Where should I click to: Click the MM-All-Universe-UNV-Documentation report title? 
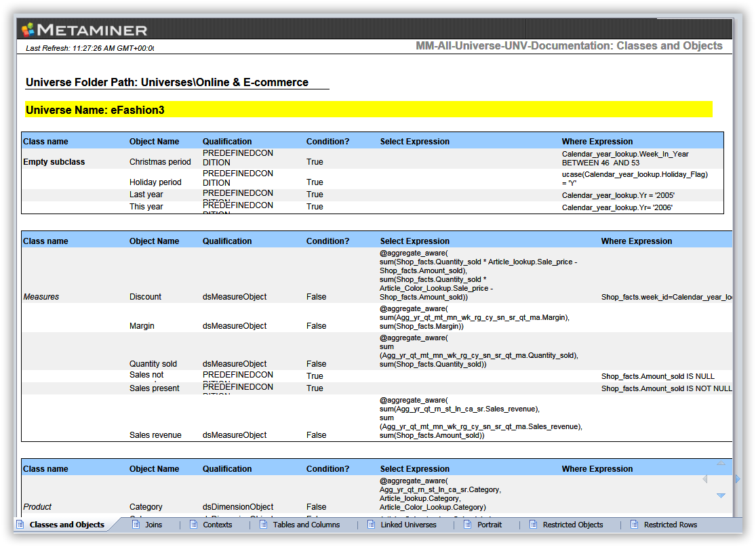coord(569,46)
